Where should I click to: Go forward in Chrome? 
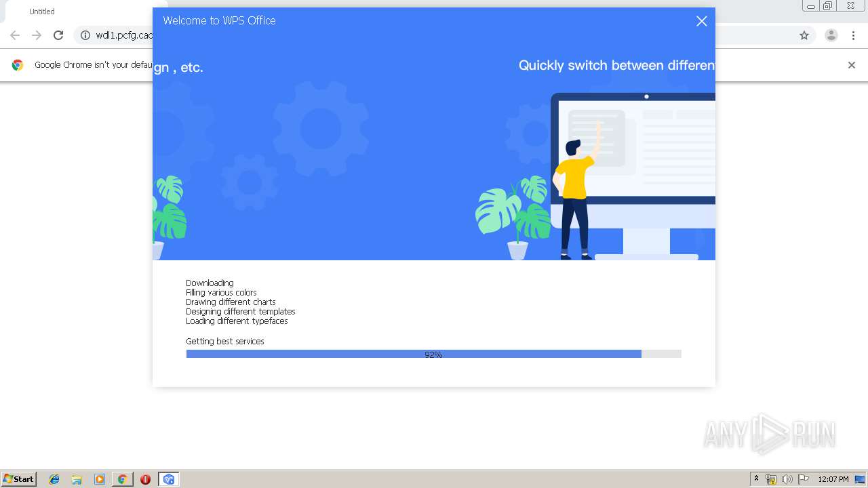tap(37, 35)
